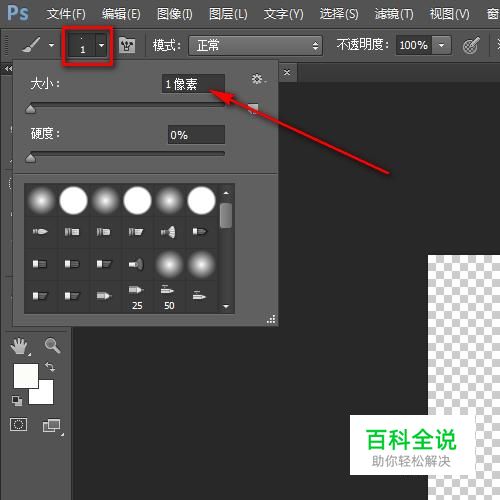
Task: Toggle pressure for opacity icon
Action: [x=471, y=45]
